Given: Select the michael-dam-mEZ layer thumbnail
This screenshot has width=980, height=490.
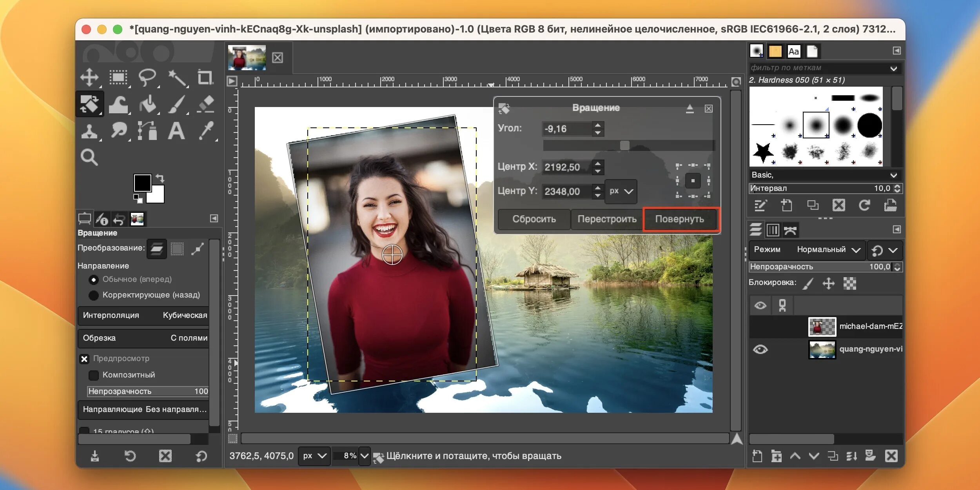Looking at the screenshot, I should [822, 327].
